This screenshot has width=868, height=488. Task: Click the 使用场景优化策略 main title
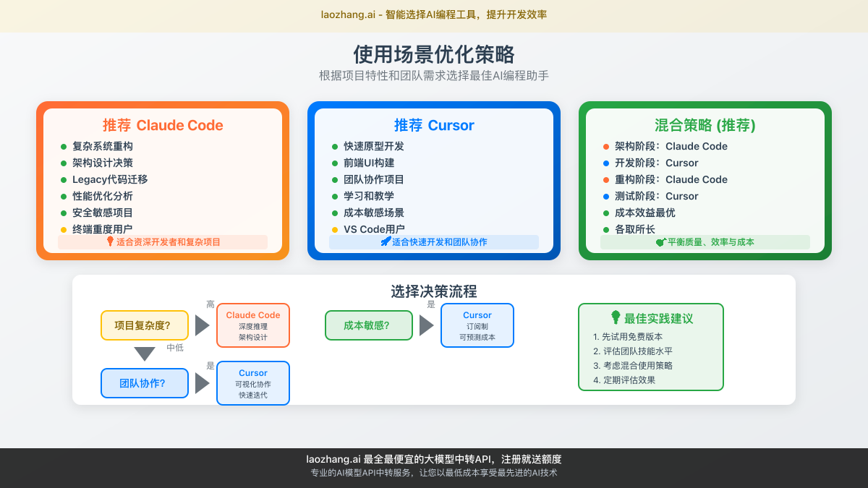(434, 55)
